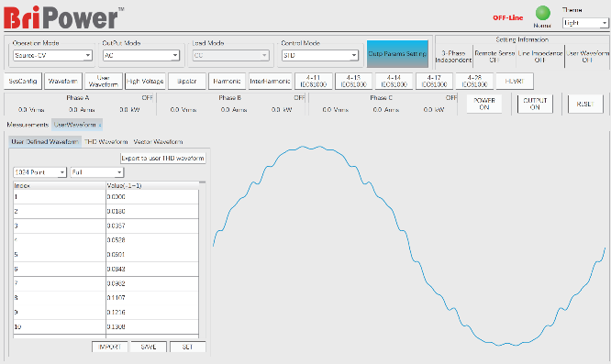
Task: Click the green Normal status indicator
Action: (542, 13)
